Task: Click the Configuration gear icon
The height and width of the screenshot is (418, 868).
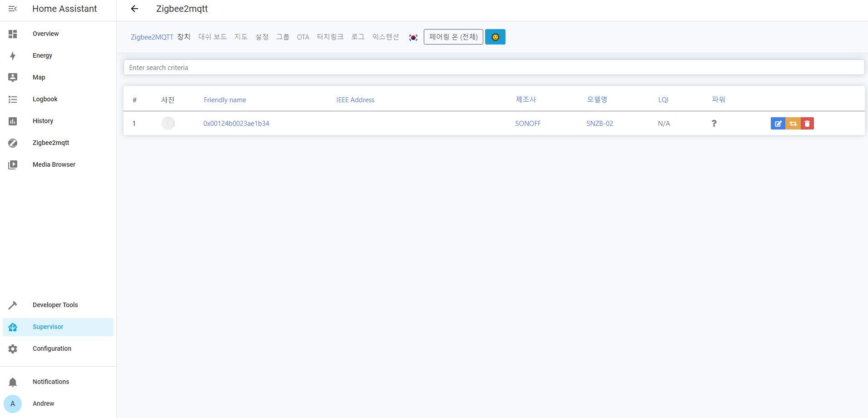Action: (13, 348)
